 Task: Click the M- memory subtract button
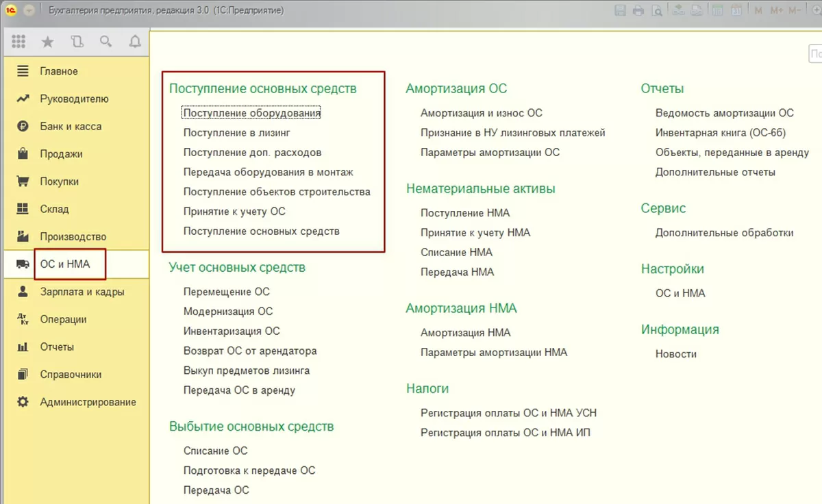(795, 10)
